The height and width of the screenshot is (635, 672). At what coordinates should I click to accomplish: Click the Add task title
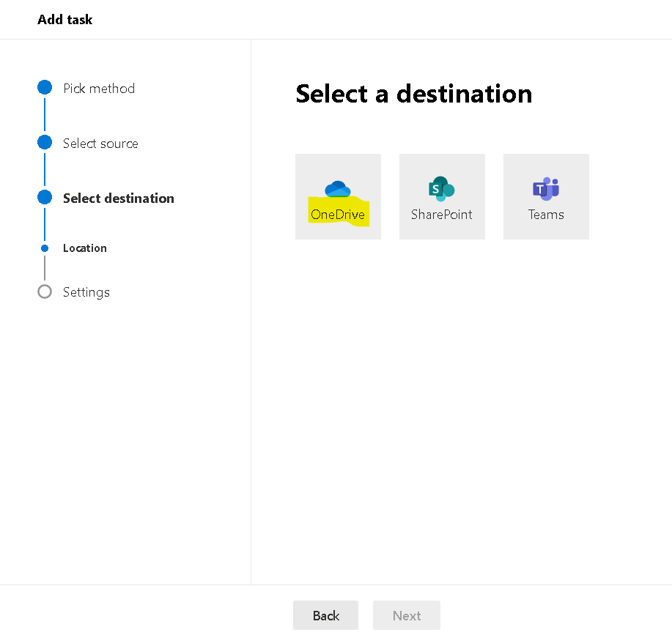click(64, 20)
